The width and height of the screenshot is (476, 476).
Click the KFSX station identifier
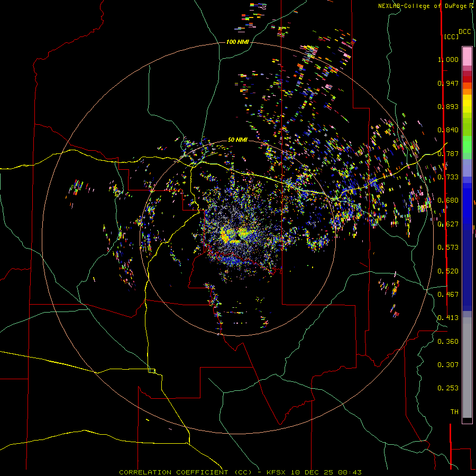276,472
